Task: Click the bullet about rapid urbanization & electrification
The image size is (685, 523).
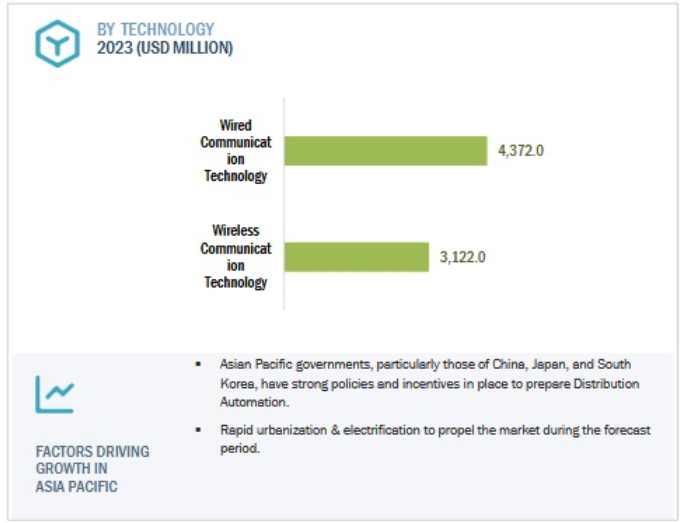Action: [436, 439]
